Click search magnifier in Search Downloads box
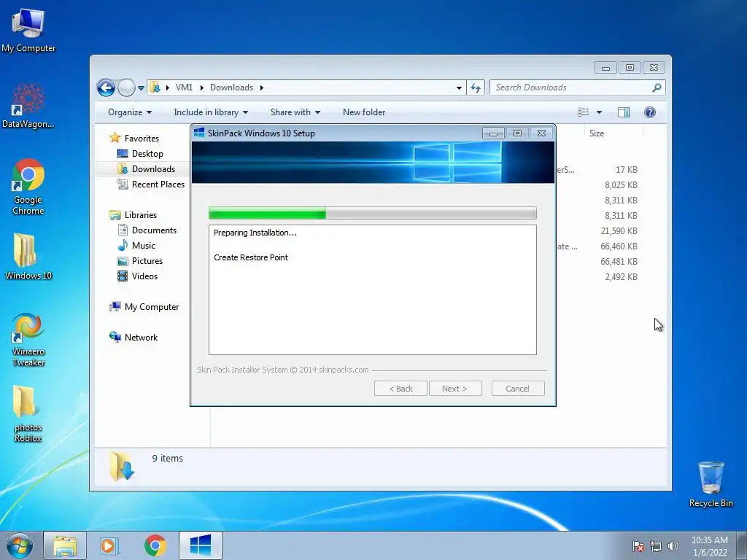This screenshot has height=560, width=747. pyautogui.click(x=657, y=87)
